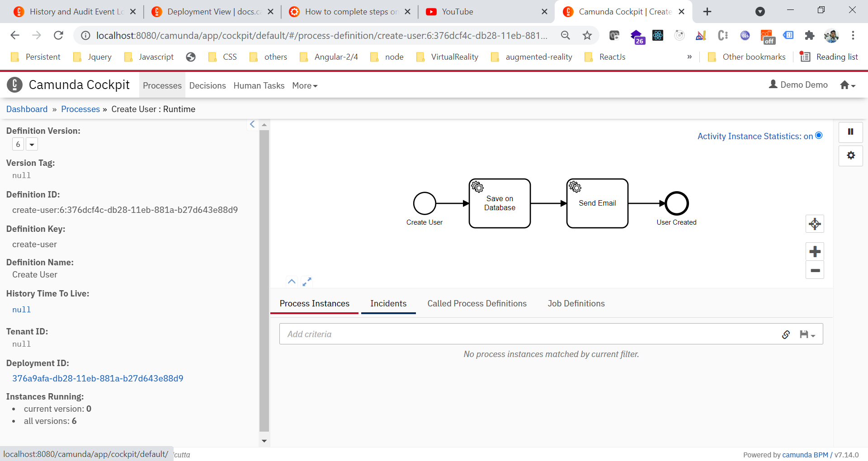Zoom out the diagram with minus icon
This screenshot has height=461, width=868.
click(815, 270)
